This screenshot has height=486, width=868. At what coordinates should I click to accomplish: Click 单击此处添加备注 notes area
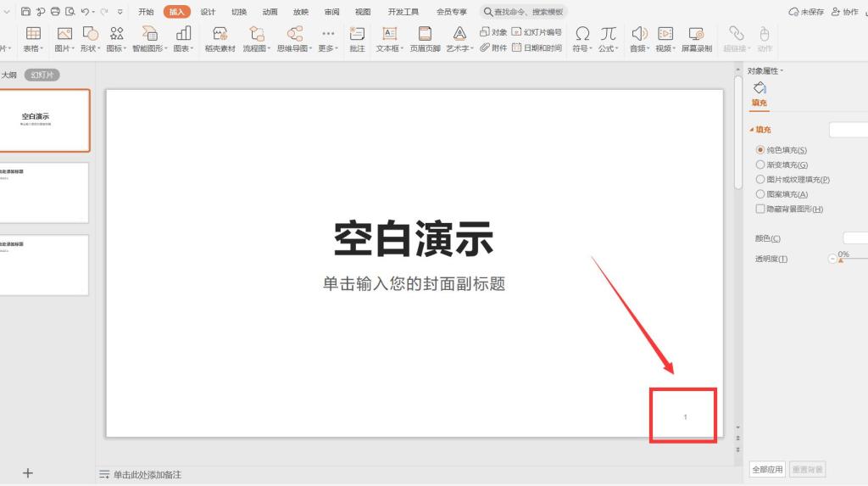[x=147, y=474]
